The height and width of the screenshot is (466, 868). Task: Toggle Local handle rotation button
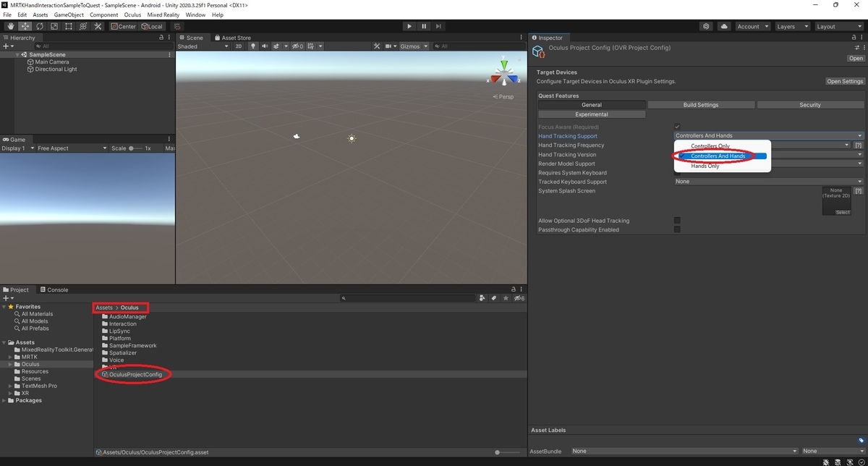[152, 26]
